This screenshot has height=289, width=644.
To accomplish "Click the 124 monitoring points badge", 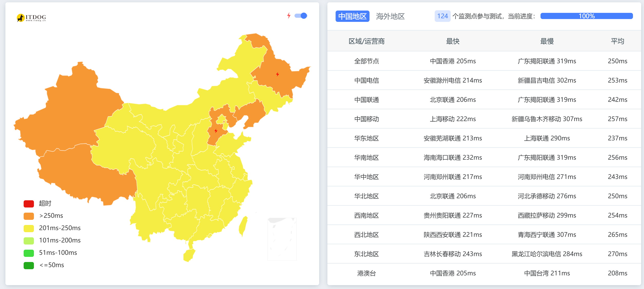I will (442, 16).
